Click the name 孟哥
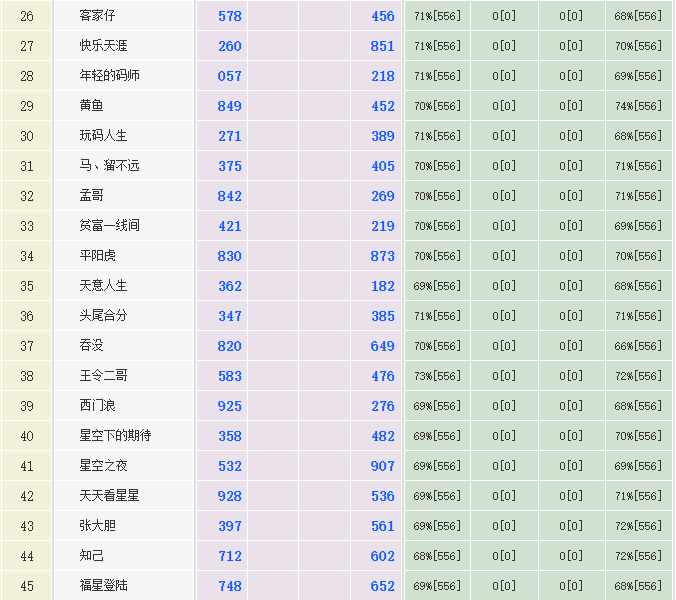676x600 pixels. (91, 196)
